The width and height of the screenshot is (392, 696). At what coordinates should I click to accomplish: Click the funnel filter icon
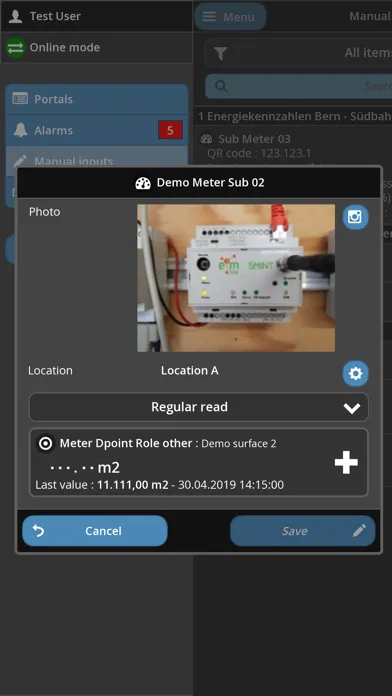coord(221,54)
